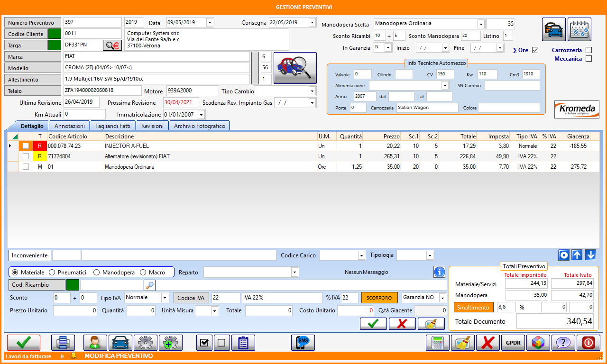Viewport: 607px width, 364px height.
Task: Expand the Reparto dropdown
Action: tap(295, 272)
